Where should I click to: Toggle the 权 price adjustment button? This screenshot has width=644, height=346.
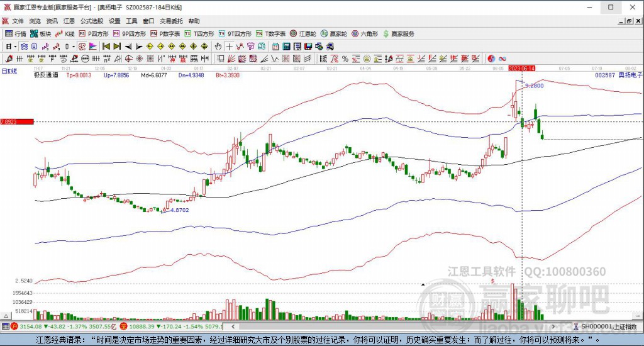pyautogui.click(x=82, y=47)
